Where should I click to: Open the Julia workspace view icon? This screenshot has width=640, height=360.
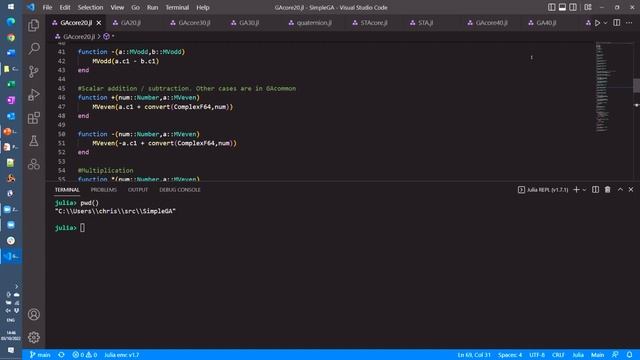pyautogui.click(x=34, y=164)
